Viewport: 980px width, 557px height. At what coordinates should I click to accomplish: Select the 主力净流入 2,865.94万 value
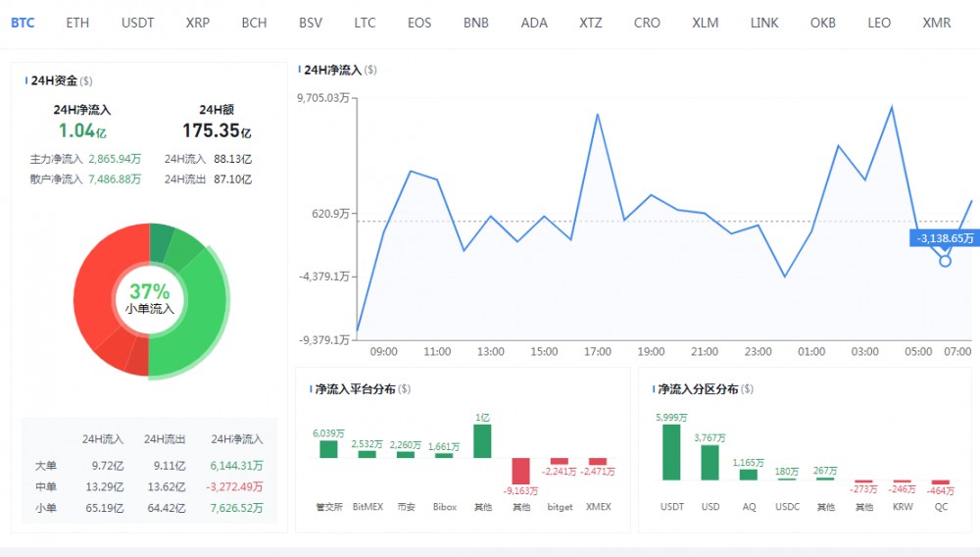[115, 160]
